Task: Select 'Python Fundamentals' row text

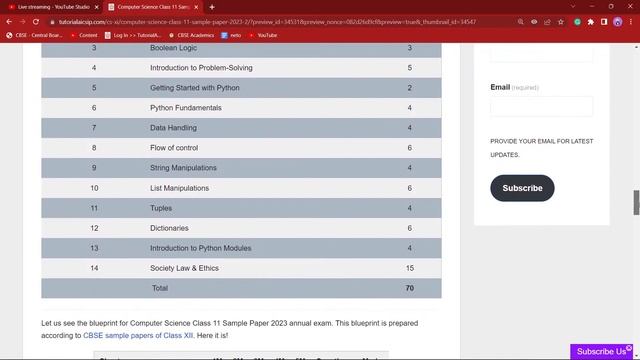Action: click(x=186, y=108)
